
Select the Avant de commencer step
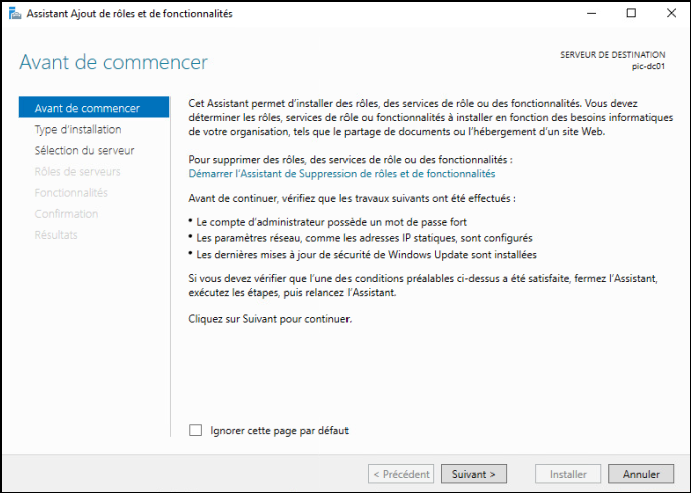coord(94,108)
